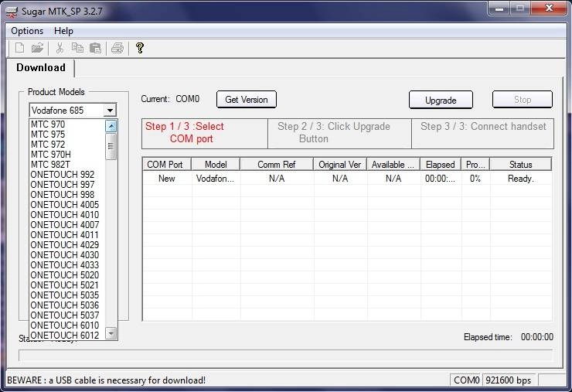Click the Sugar MTK_SP title bar icon

[12, 12]
